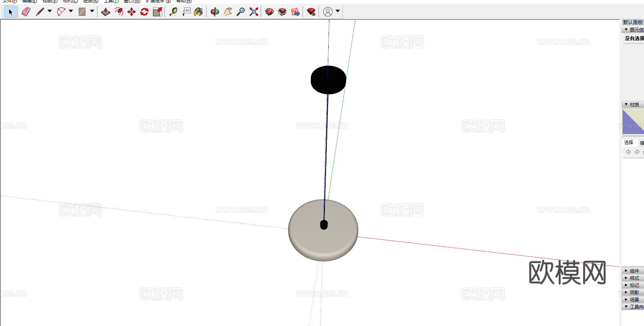Screen dimensions: 644x326
Task: Pick the Eraser tool
Action: tap(26, 12)
